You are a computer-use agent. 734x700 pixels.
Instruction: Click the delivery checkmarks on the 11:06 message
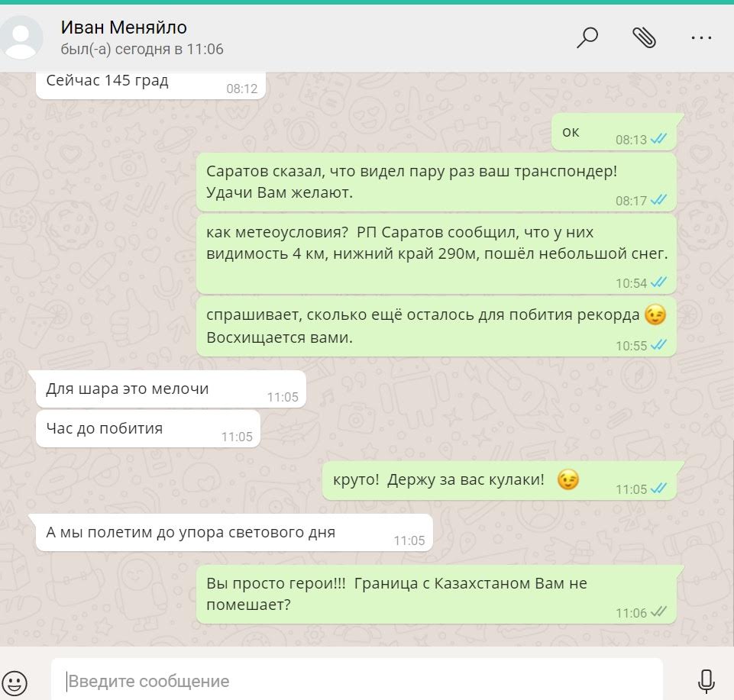click(x=658, y=612)
